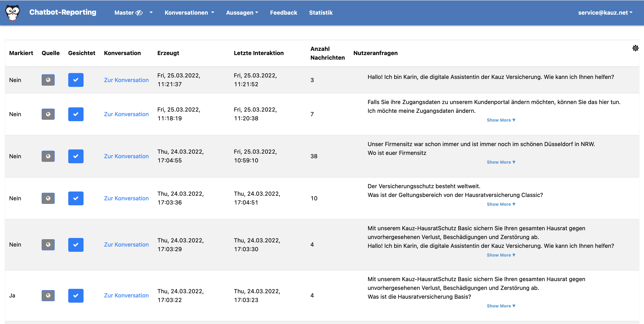
Task: Click the source icon in the 11:21:37 row
Action: (x=48, y=80)
